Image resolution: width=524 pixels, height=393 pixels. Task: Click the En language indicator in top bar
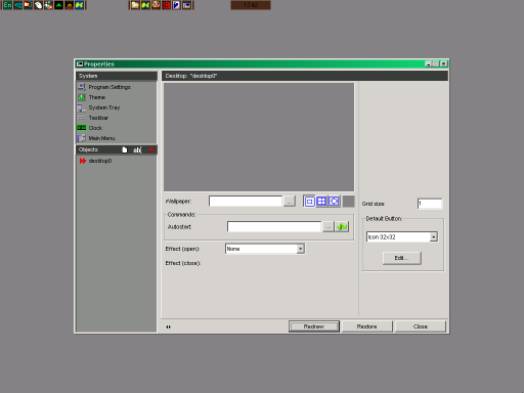pyautogui.click(x=7, y=5)
